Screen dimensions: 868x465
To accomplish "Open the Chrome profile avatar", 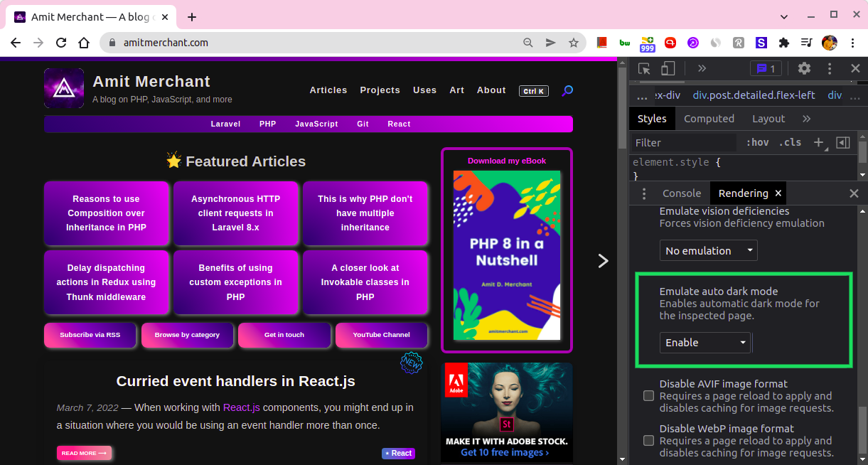I will tap(829, 43).
